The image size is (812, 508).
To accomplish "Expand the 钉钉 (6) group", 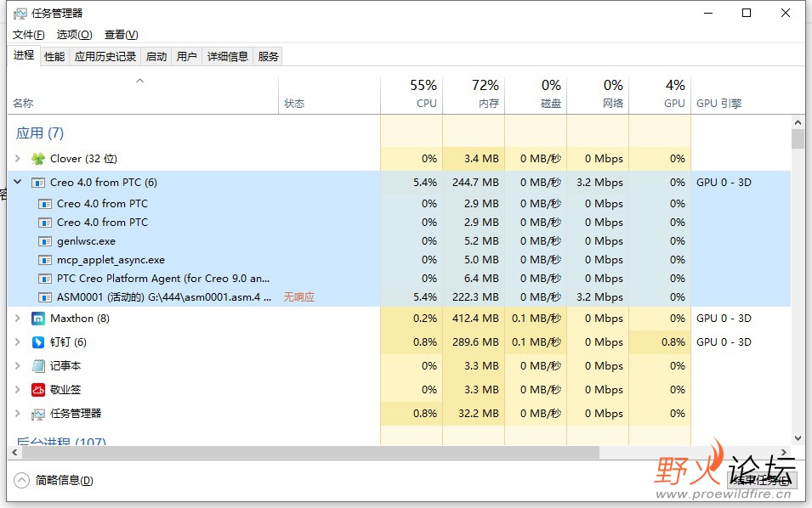I will point(18,342).
